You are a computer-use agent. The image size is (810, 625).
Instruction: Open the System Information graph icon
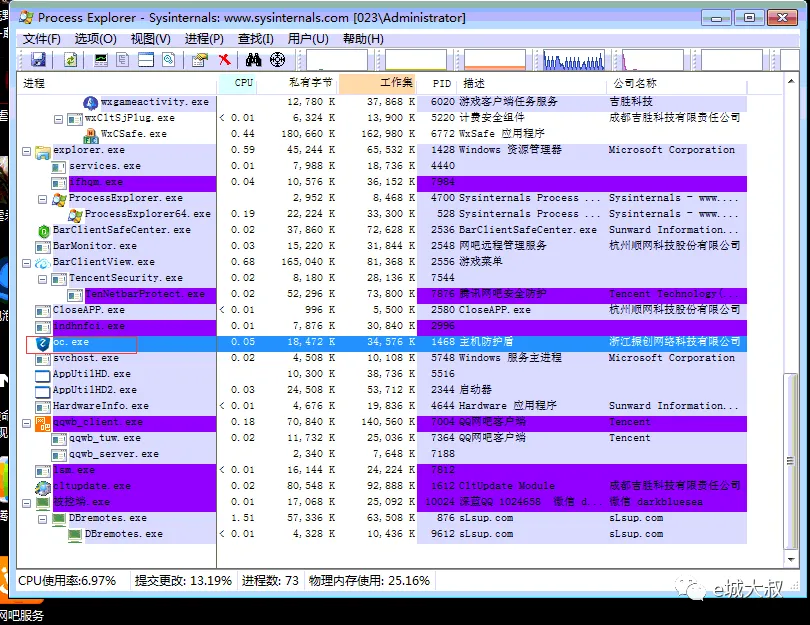(101, 60)
